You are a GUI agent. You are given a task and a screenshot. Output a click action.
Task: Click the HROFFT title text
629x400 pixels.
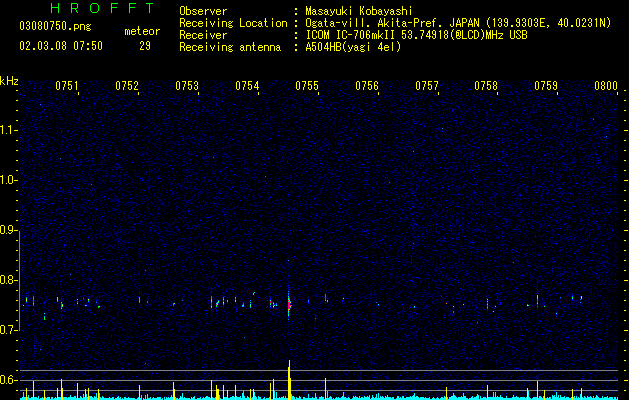102,8
